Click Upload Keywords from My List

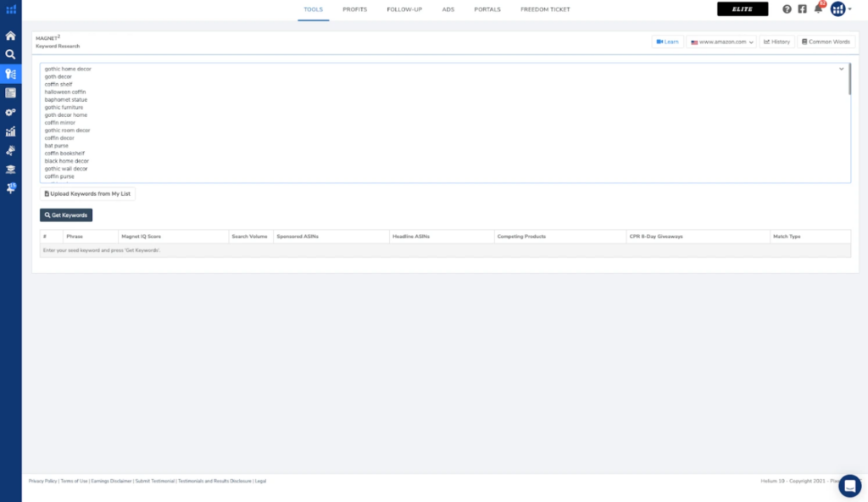pos(87,194)
